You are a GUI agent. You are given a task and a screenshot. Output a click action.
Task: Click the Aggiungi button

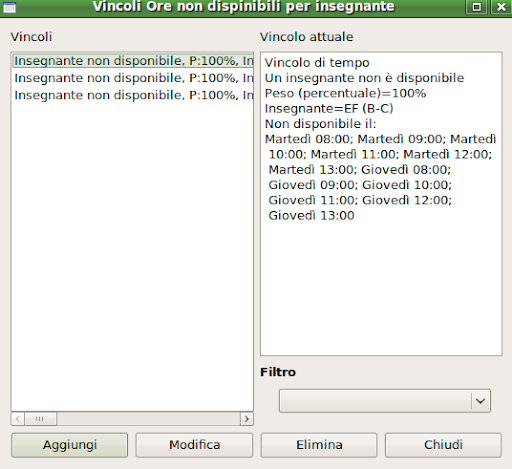(69, 445)
